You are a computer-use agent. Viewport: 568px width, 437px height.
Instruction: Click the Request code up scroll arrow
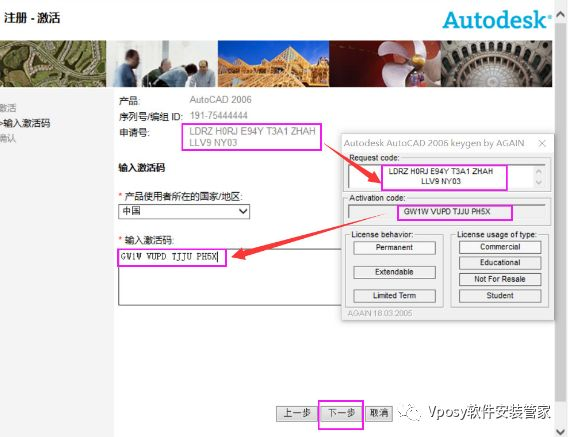tap(539, 171)
